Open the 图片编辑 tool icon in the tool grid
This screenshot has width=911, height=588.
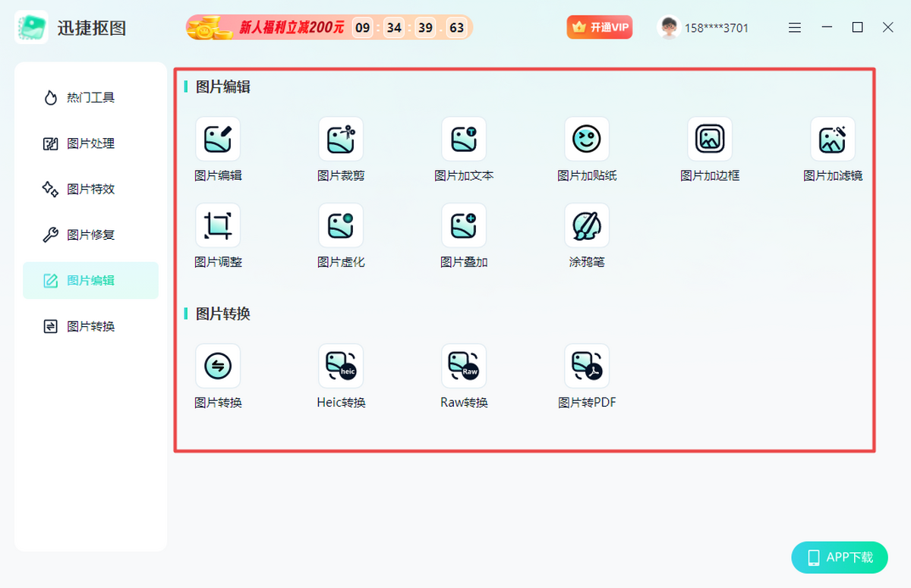(x=218, y=139)
